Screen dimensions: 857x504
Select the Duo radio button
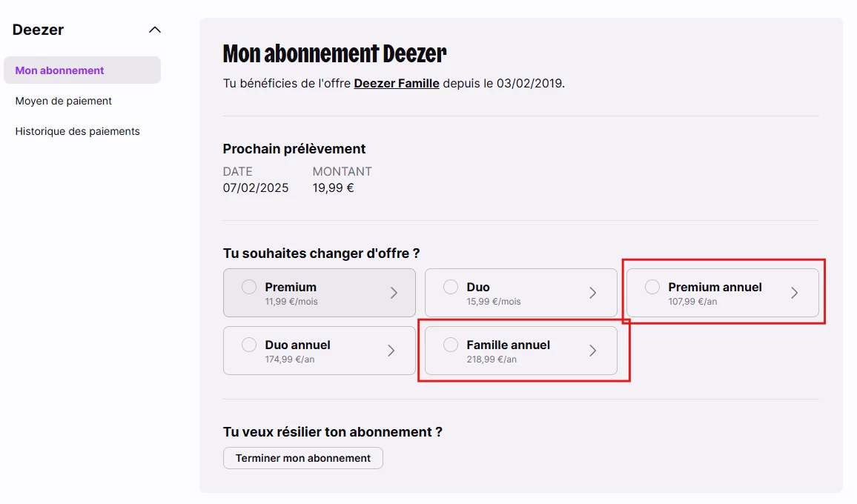(x=451, y=287)
